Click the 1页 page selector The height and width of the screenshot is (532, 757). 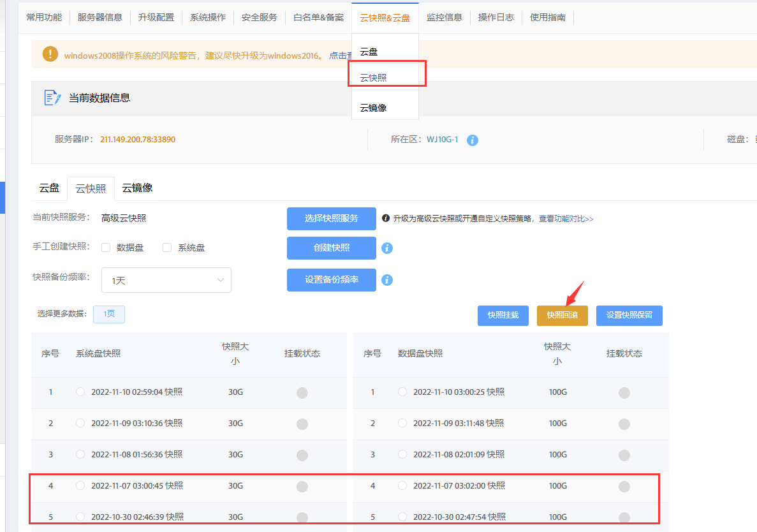108,314
